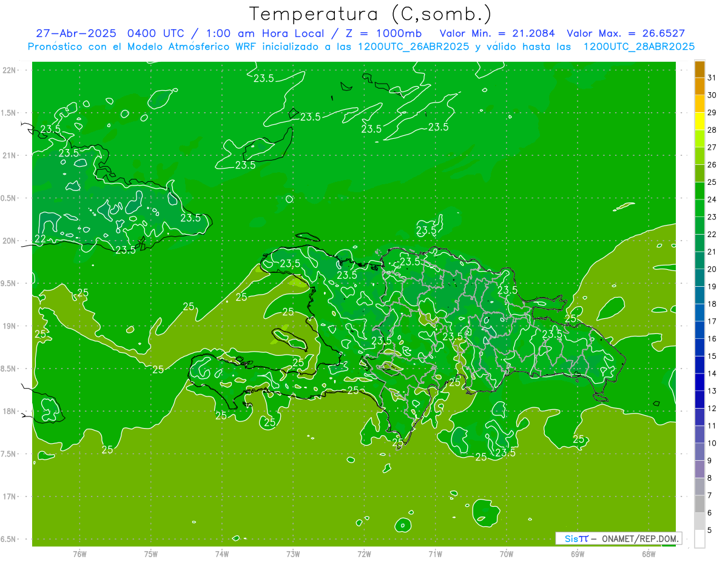728x562 pixels.
Task: Click color scale value 23
Action: [x=712, y=217]
